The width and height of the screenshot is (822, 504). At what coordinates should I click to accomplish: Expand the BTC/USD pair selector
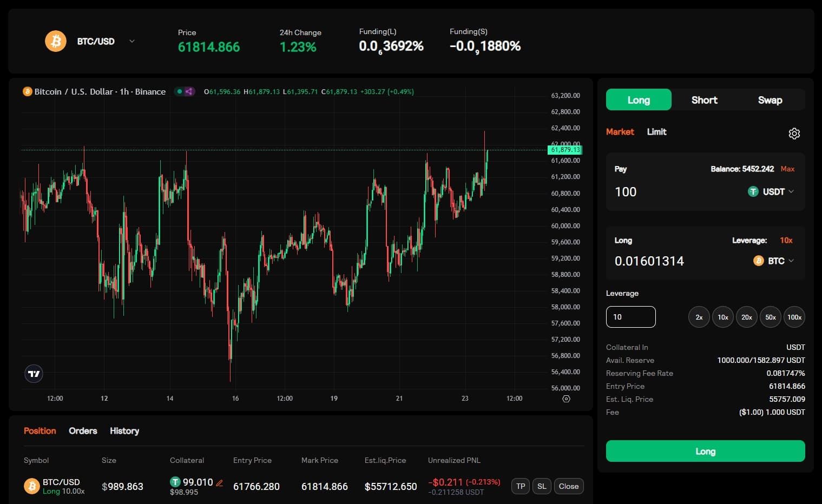pyautogui.click(x=131, y=41)
